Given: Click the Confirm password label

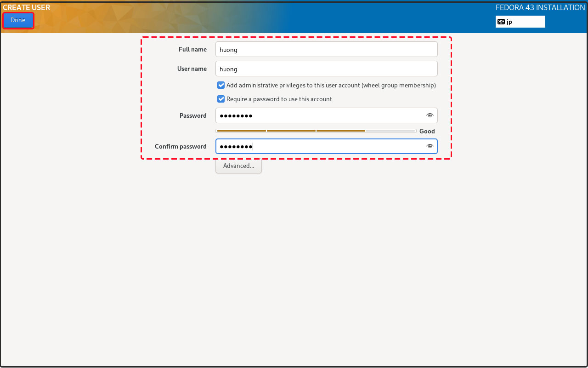Looking at the screenshot, I should (x=181, y=146).
